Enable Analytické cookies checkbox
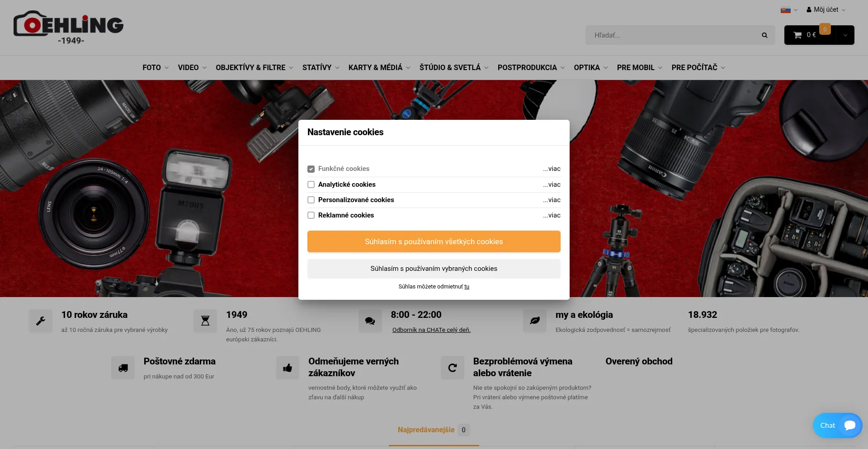Viewport: 868px width, 449px height. [311, 184]
